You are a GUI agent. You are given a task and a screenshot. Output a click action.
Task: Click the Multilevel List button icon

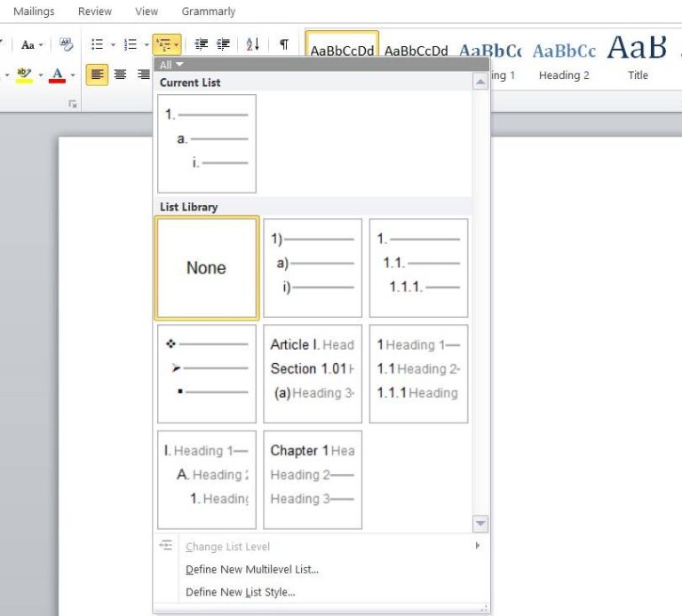pyautogui.click(x=163, y=44)
